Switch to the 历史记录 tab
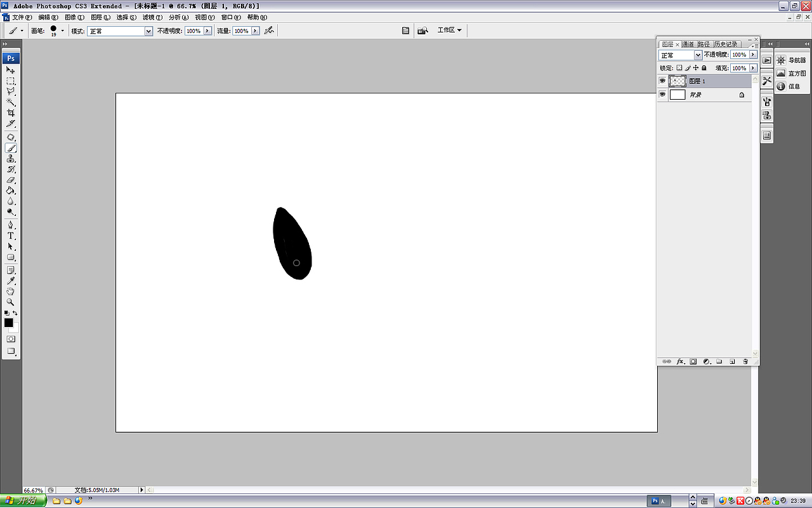The width and height of the screenshot is (812, 508). click(726, 44)
